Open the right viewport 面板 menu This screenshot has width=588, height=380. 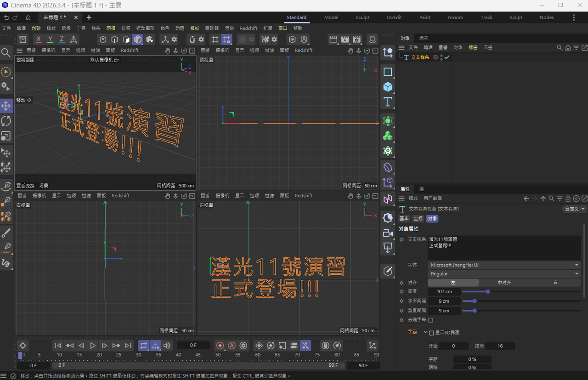(102, 196)
